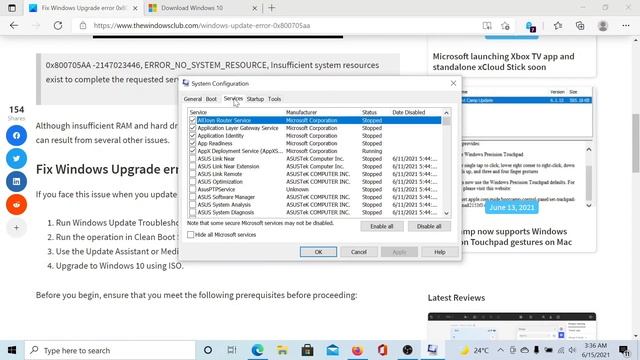Toggle AllJoyn Router Service checkbox
This screenshot has height=360, width=640.
193,120
